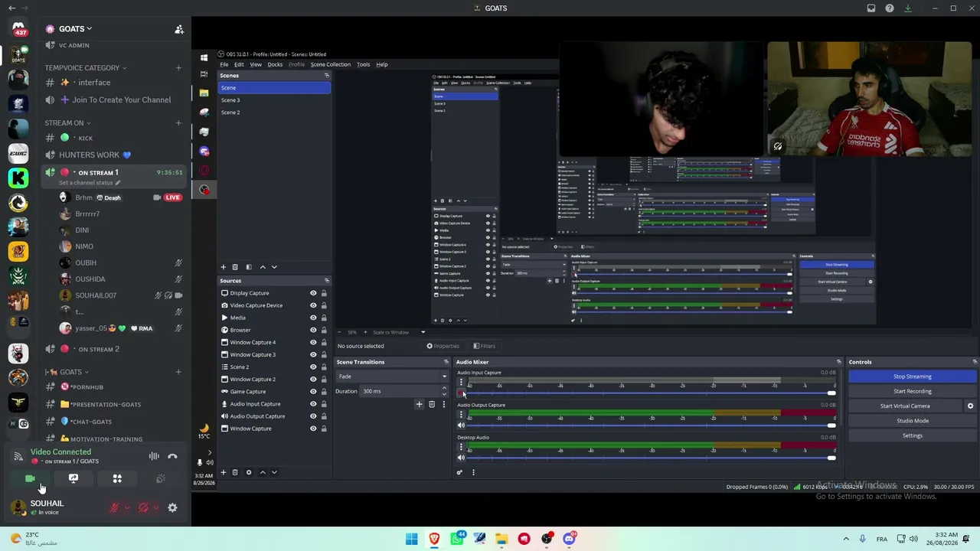The height and width of the screenshot is (551, 980).
Task: Select Scene 2 in the Scenes list
Action: 274,112
